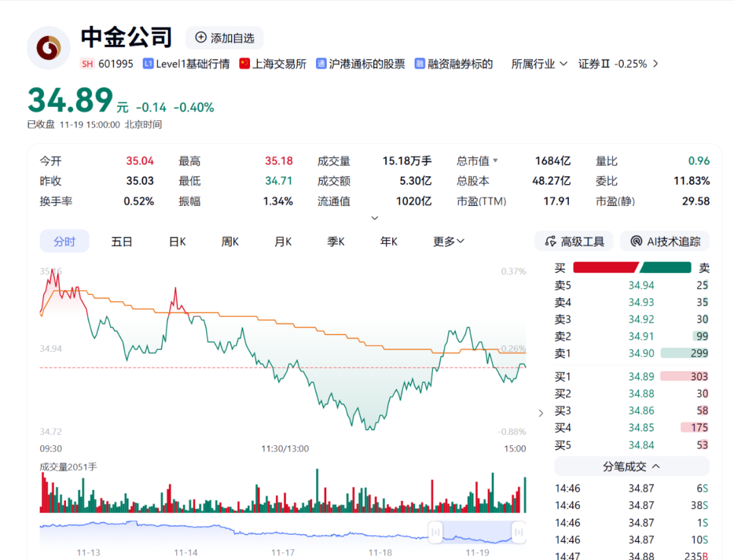The width and height of the screenshot is (734, 560).
Task: Toggle 总市值 metric dropdown arrow
Action: [495, 161]
